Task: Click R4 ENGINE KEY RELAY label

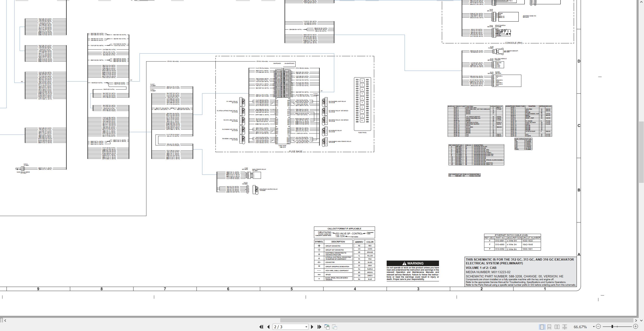Action: [x=230, y=129]
